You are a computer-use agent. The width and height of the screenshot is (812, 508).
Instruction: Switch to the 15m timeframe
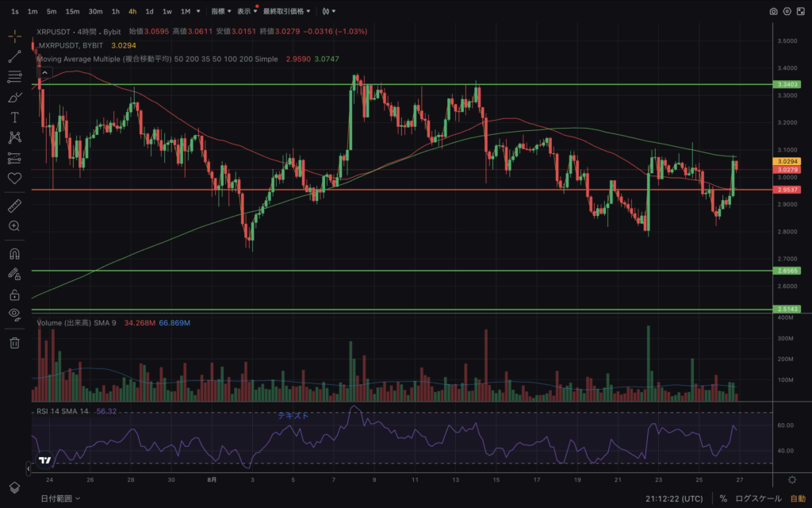click(x=72, y=12)
